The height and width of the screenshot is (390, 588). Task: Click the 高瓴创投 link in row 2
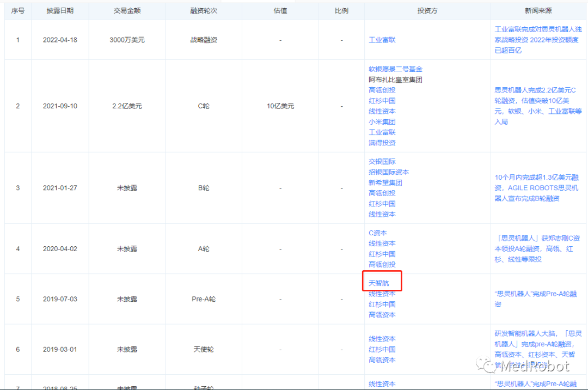(x=382, y=90)
